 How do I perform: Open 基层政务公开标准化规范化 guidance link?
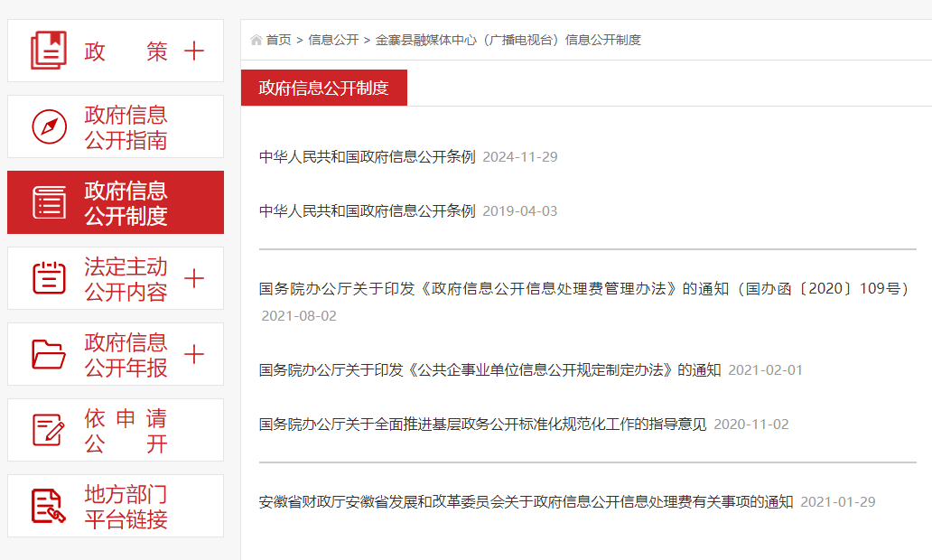[x=482, y=425]
